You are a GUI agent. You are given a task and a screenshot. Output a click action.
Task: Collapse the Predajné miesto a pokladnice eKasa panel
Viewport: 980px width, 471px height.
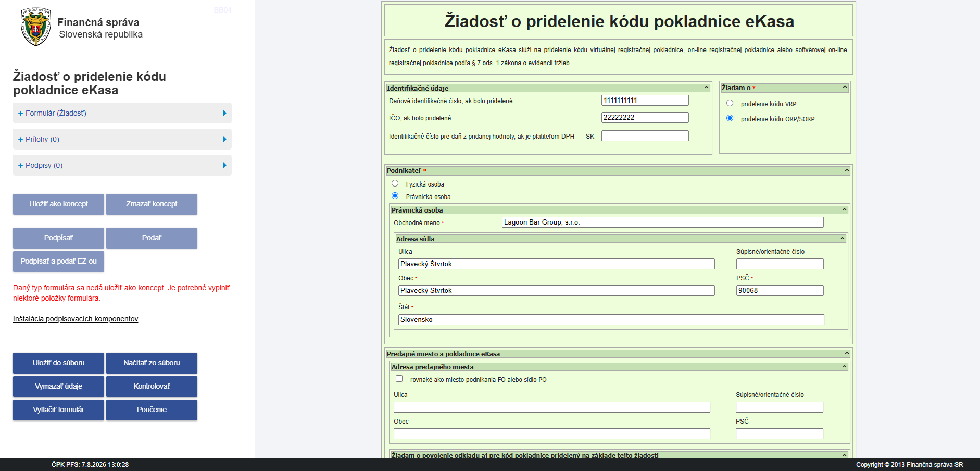[x=847, y=353]
